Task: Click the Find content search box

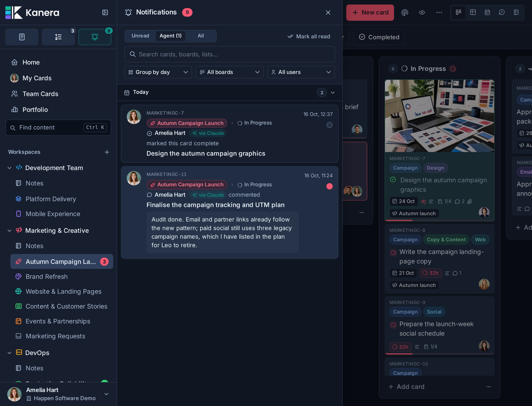Action: 58,127
